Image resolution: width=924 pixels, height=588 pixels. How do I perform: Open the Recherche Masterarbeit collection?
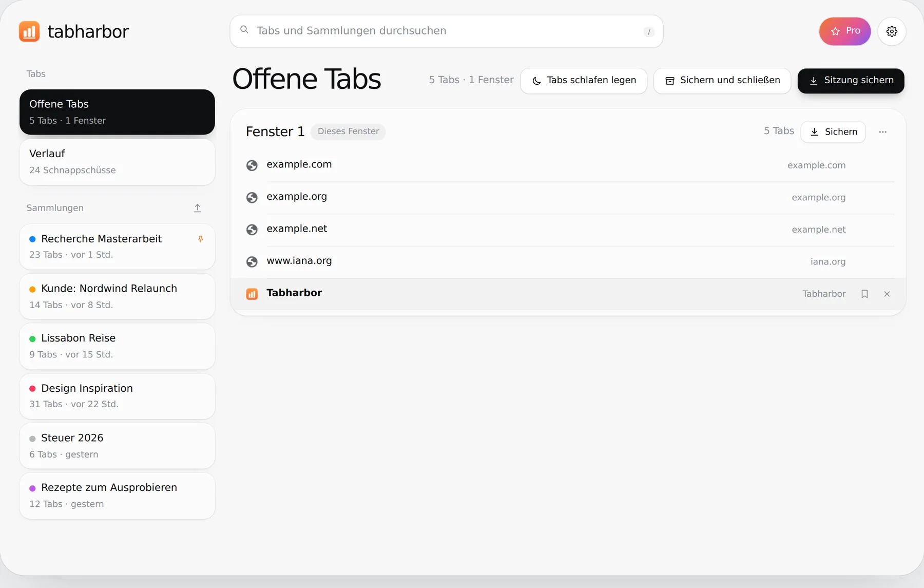click(117, 246)
